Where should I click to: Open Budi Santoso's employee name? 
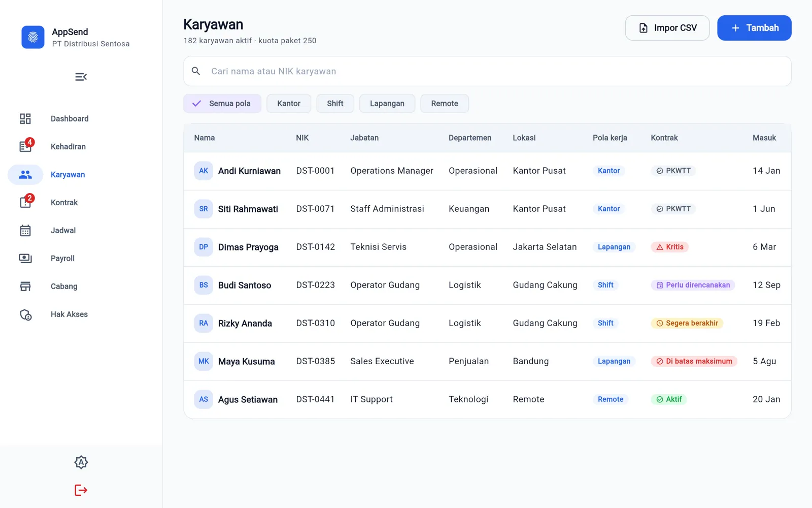pyautogui.click(x=245, y=285)
